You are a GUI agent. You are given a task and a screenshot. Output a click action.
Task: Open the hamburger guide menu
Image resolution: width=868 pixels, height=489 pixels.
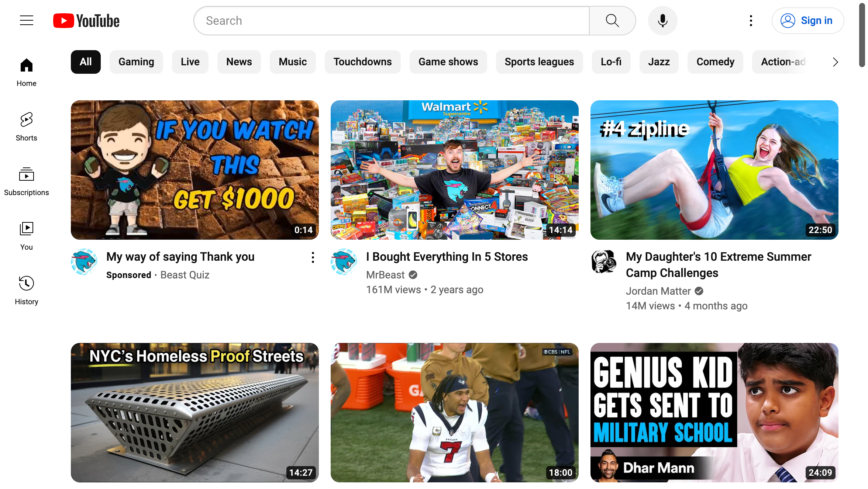point(27,21)
